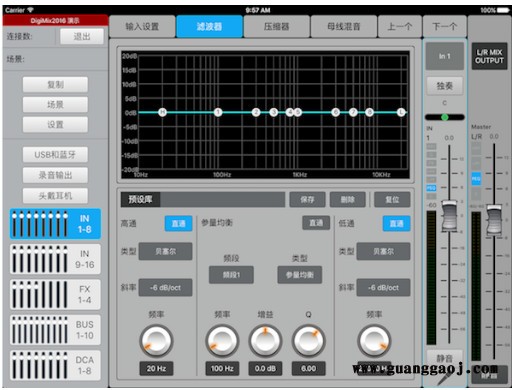The image size is (520, 390).
Task: Open low-pass 斜率 -6 dB/oct dropdown
Action: (x=383, y=287)
